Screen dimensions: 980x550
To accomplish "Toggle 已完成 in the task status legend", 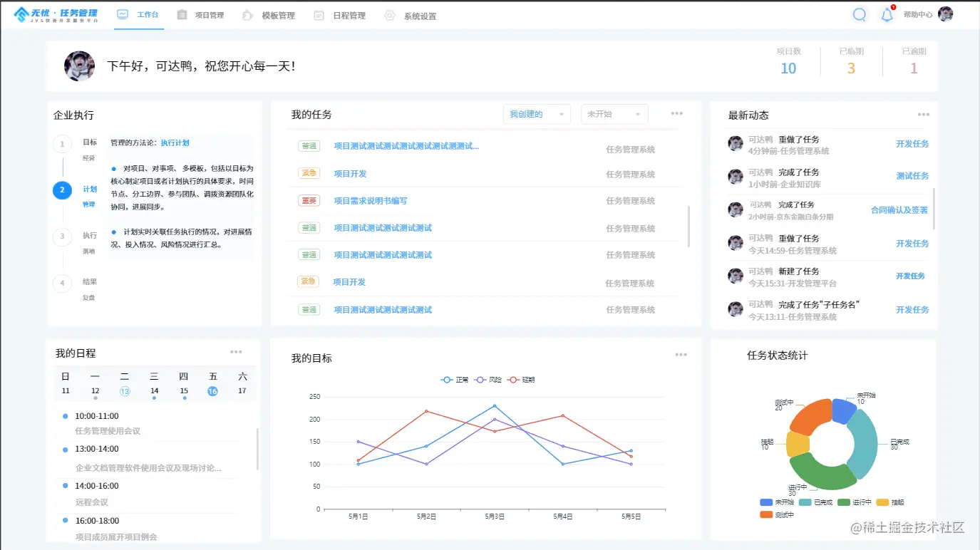I will point(816,502).
